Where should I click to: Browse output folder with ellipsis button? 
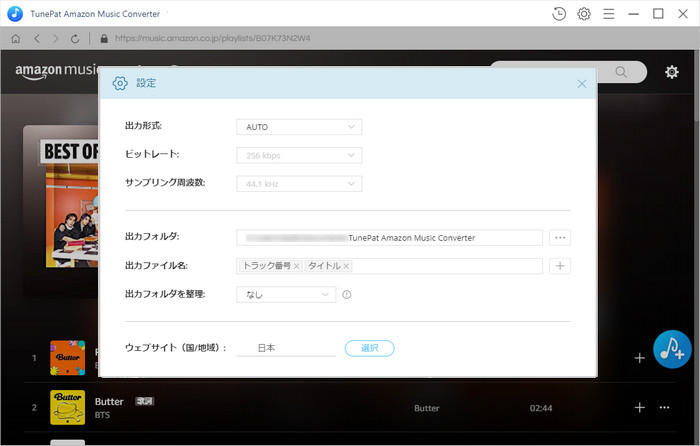pos(560,238)
